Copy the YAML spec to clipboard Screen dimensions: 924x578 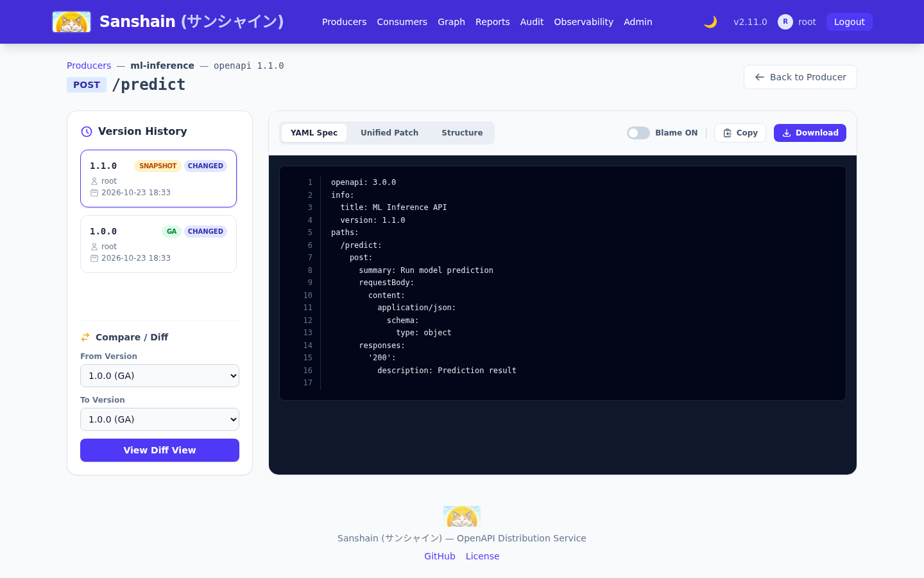point(740,133)
